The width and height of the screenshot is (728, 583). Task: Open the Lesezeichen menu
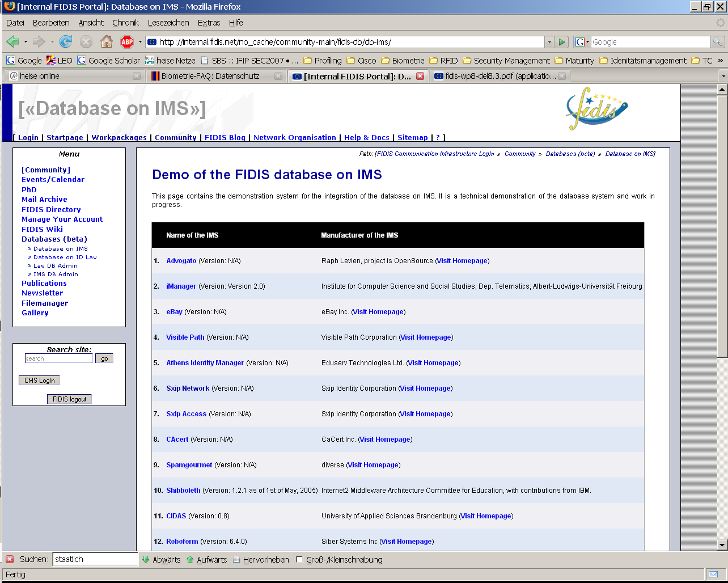[168, 23]
